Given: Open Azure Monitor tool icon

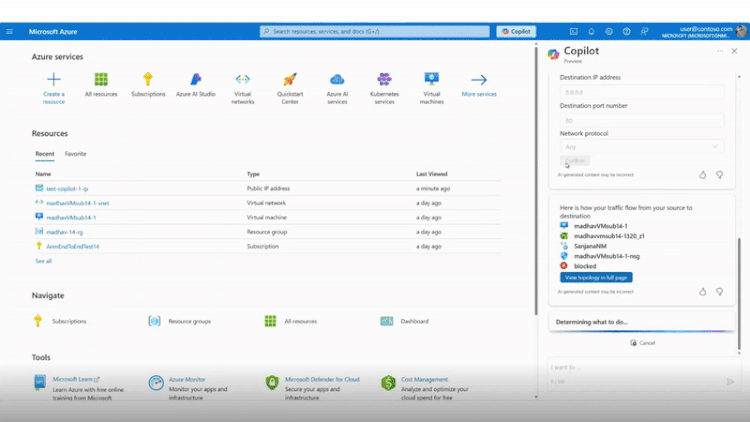Looking at the screenshot, I should point(156,383).
